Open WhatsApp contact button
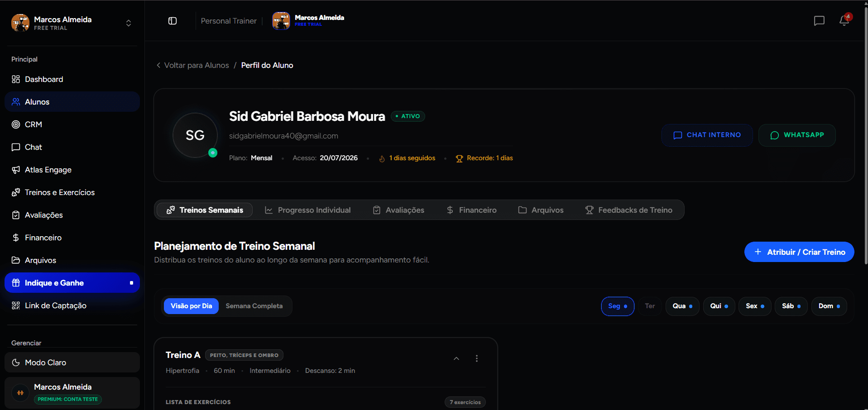Image resolution: width=868 pixels, height=410 pixels. point(797,135)
